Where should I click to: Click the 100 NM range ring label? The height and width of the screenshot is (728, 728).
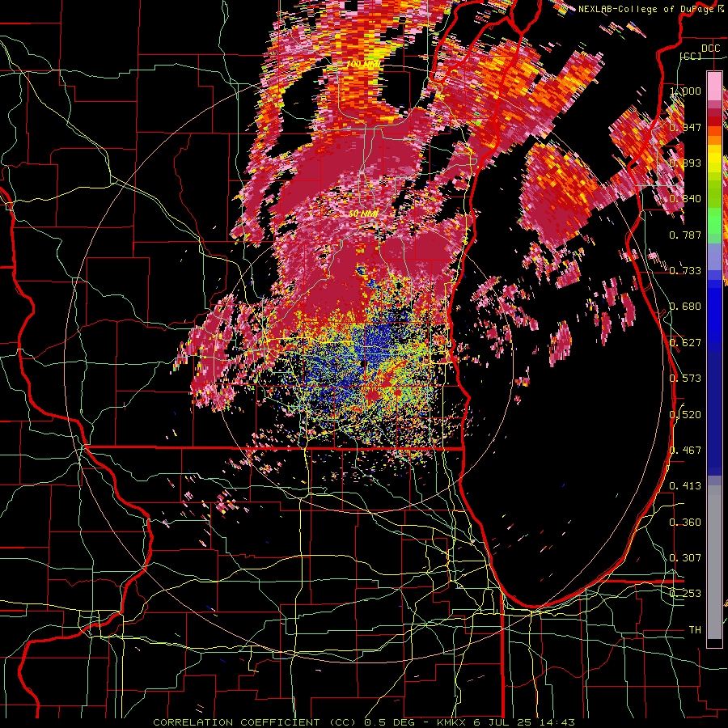pyautogui.click(x=363, y=64)
